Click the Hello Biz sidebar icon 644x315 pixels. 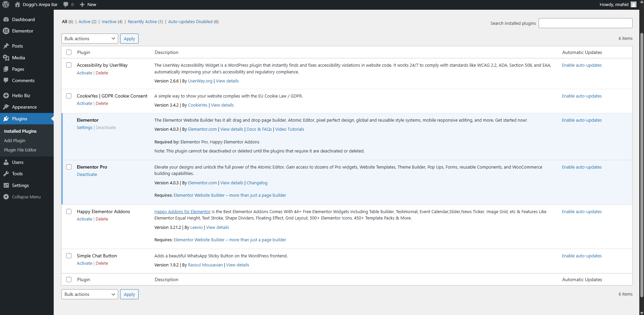click(7, 96)
